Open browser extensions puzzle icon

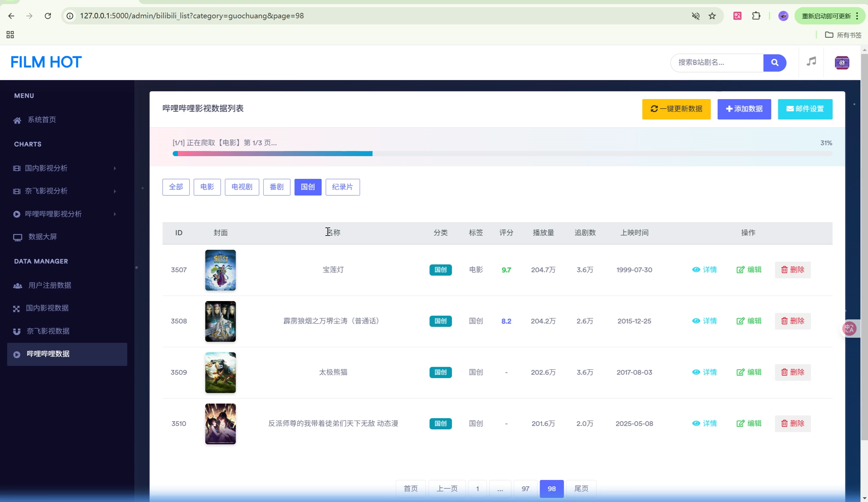pyautogui.click(x=756, y=16)
